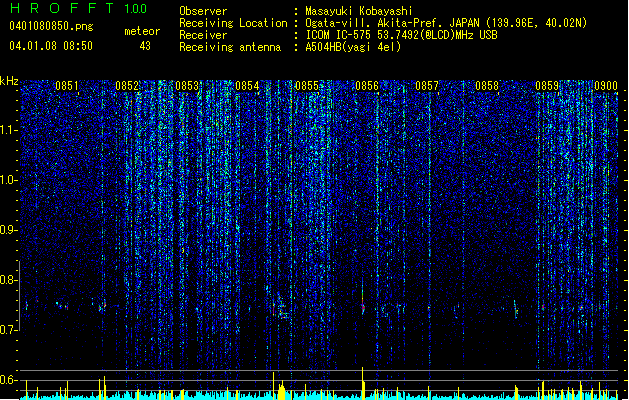Click the 1.1 kHz axis label
This screenshot has height=400, width=629.
(x=9, y=130)
